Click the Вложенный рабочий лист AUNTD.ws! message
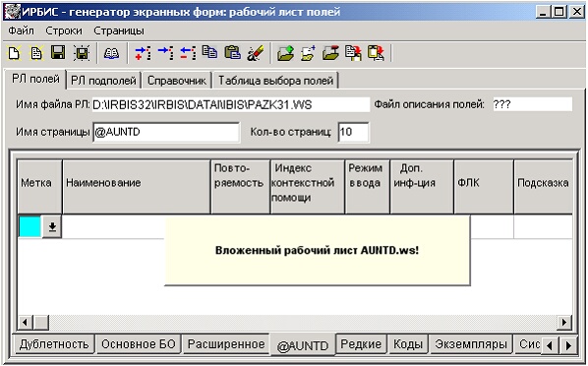The width and height of the screenshot is (588, 366). [317, 250]
